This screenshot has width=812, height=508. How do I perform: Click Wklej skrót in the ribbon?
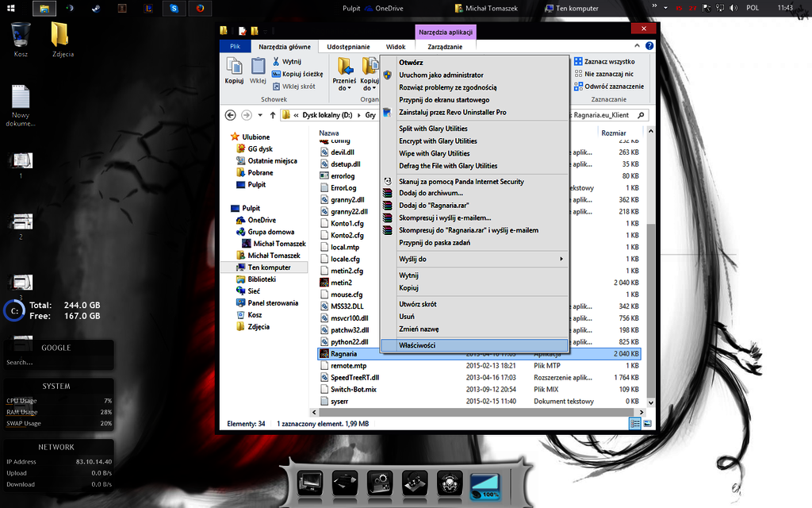(x=293, y=86)
